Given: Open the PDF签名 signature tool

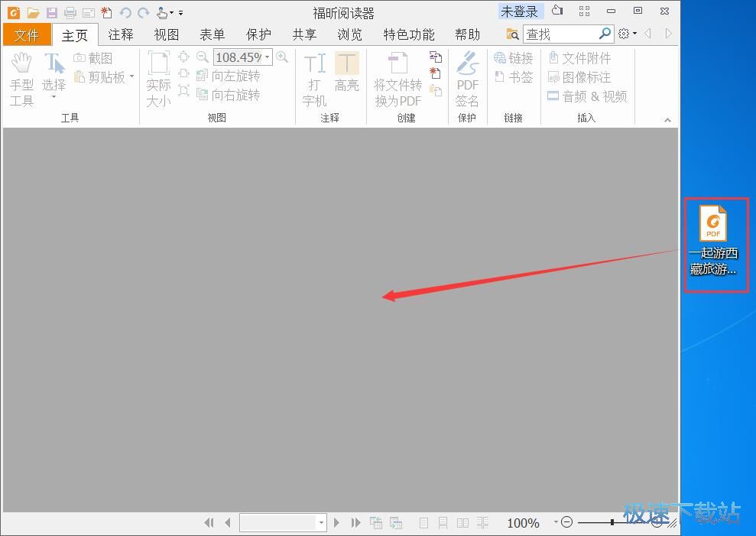Looking at the screenshot, I should coord(467,78).
